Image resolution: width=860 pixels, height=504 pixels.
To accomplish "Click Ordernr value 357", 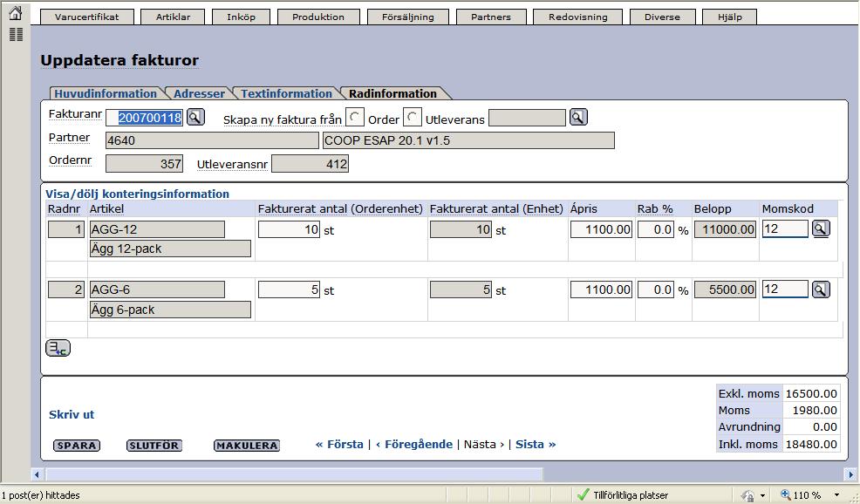I will 144,163.
